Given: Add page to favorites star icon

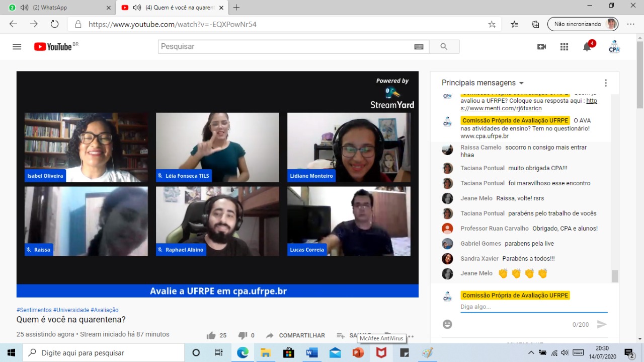Looking at the screenshot, I should 492,24.
